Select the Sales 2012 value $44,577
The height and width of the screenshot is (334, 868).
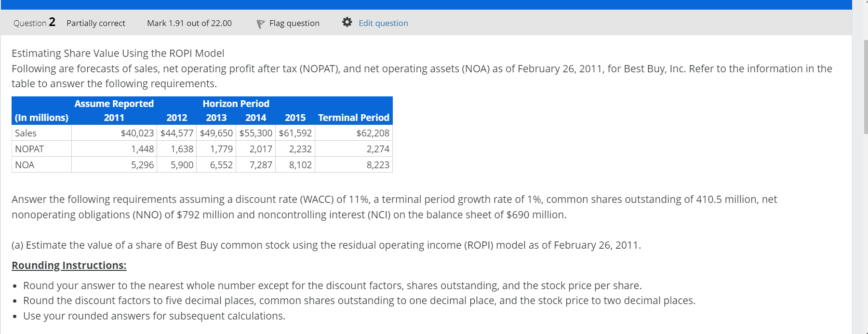pos(177,133)
